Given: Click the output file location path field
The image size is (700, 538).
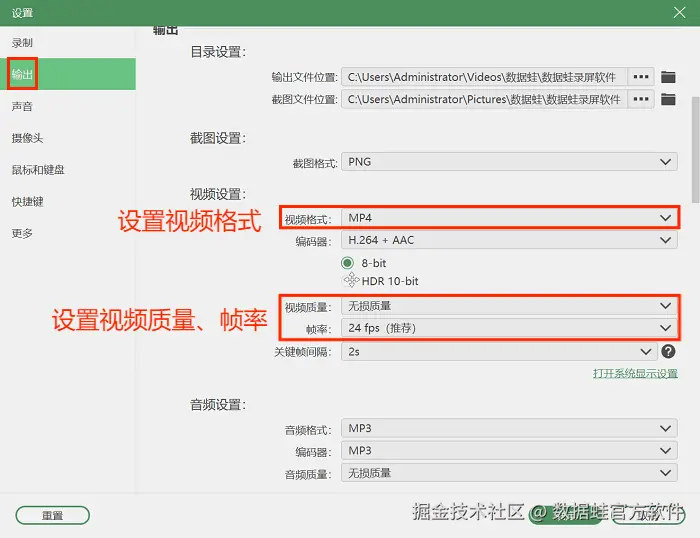Looking at the screenshot, I should (x=484, y=77).
